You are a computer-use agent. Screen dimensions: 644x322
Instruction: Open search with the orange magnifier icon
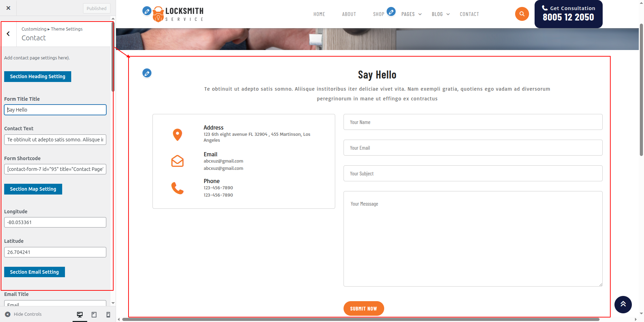[522, 14]
